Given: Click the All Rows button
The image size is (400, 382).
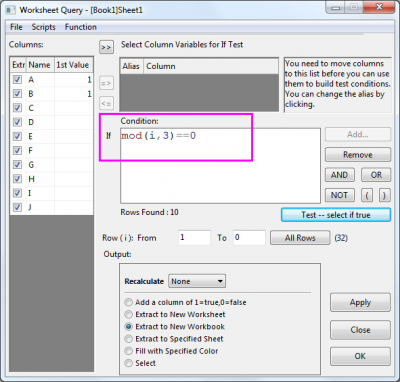Looking at the screenshot, I should (x=300, y=238).
